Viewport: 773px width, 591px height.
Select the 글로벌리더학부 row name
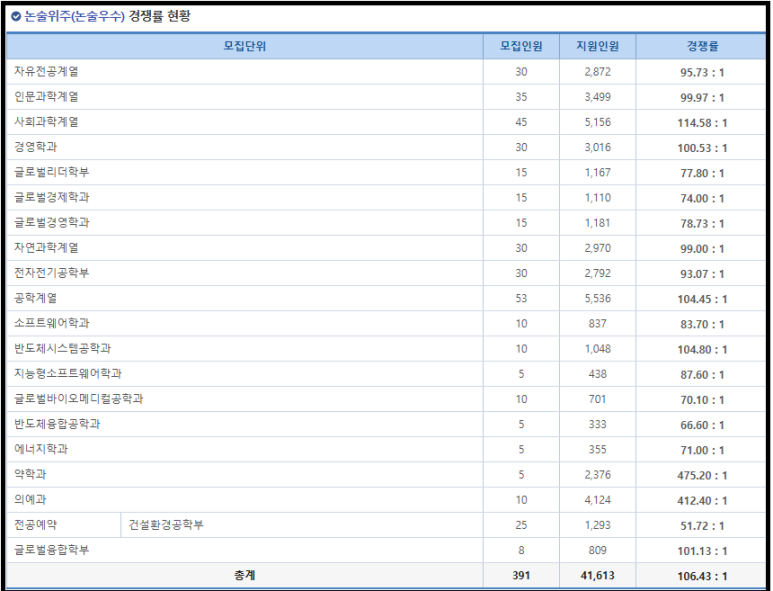[x=51, y=172]
